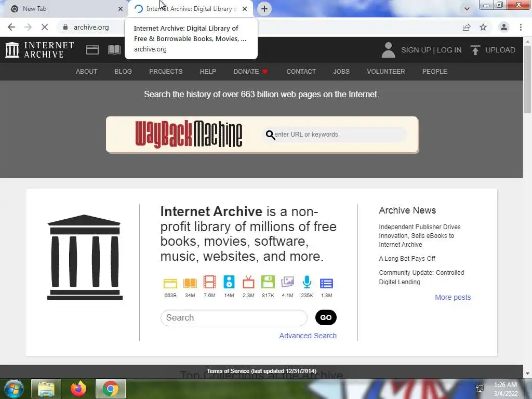Open a new tab with the plus button
The height and width of the screenshot is (399, 532).
point(264,9)
